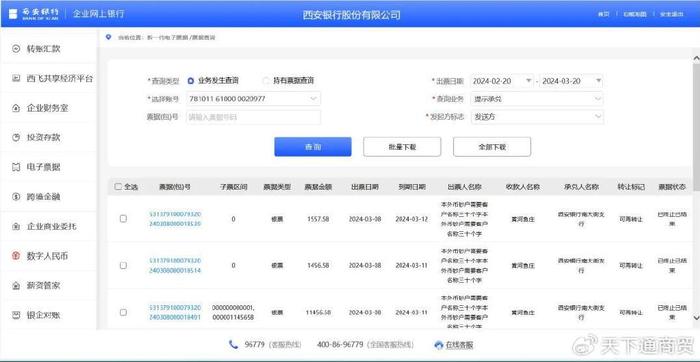This screenshot has width=700, height=362.
Task: Check the row with amount 11456.58
Action: pos(123,312)
